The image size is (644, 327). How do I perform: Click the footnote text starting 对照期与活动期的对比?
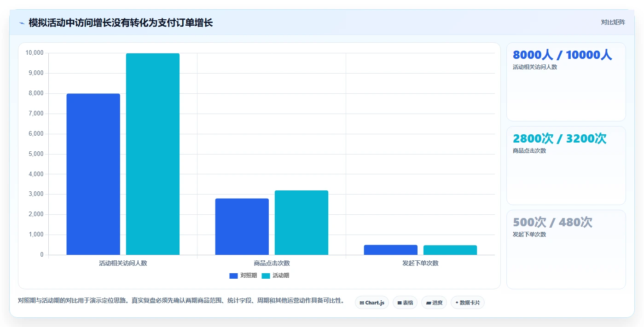(181, 300)
